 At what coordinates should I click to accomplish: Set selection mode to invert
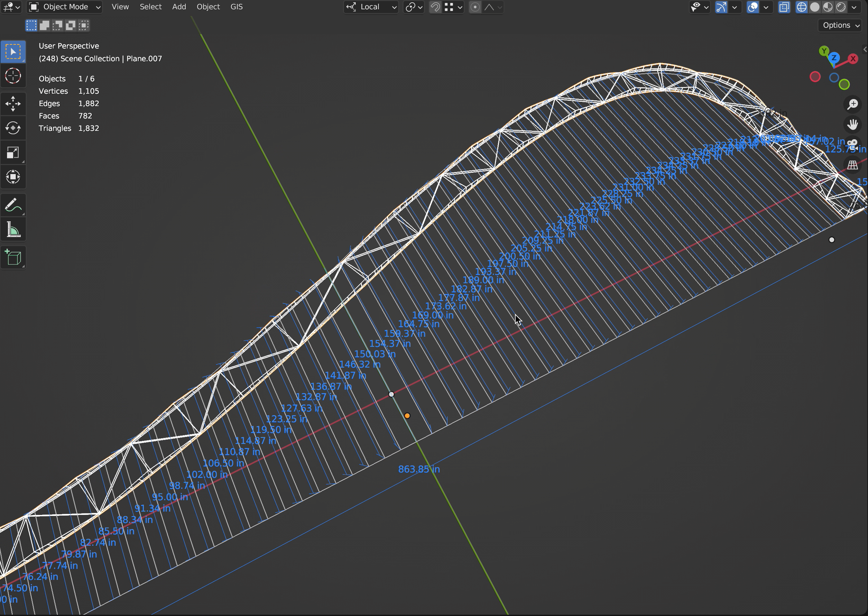tap(70, 25)
